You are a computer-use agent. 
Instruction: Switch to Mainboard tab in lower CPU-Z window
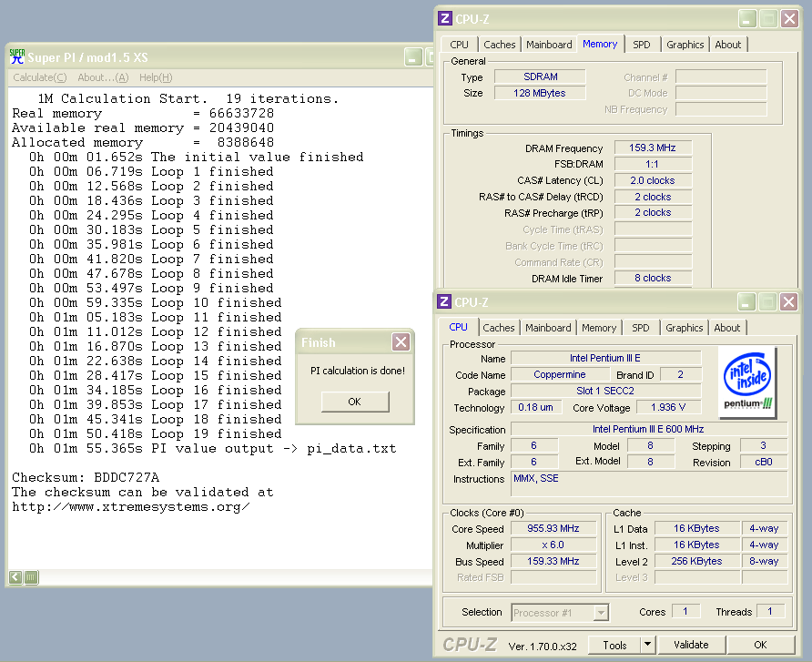point(548,328)
